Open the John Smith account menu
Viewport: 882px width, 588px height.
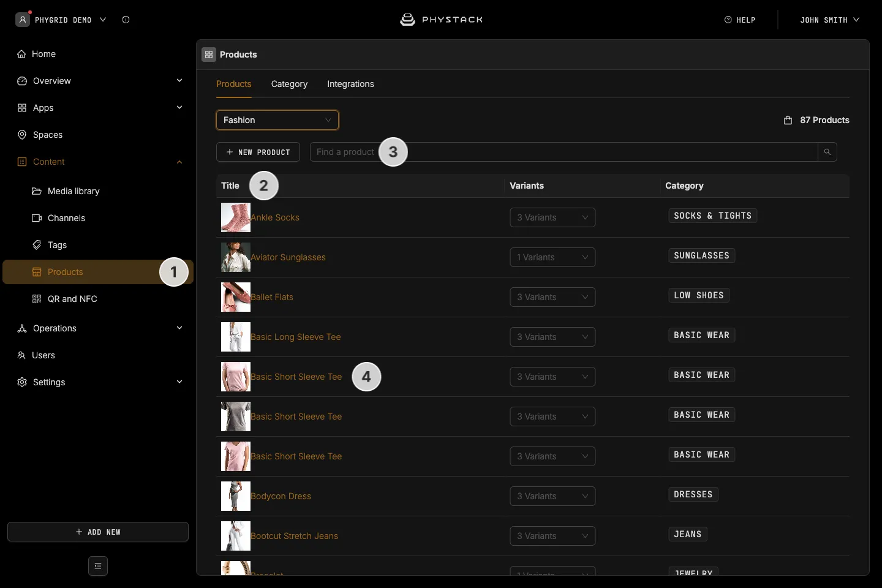[x=829, y=20]
